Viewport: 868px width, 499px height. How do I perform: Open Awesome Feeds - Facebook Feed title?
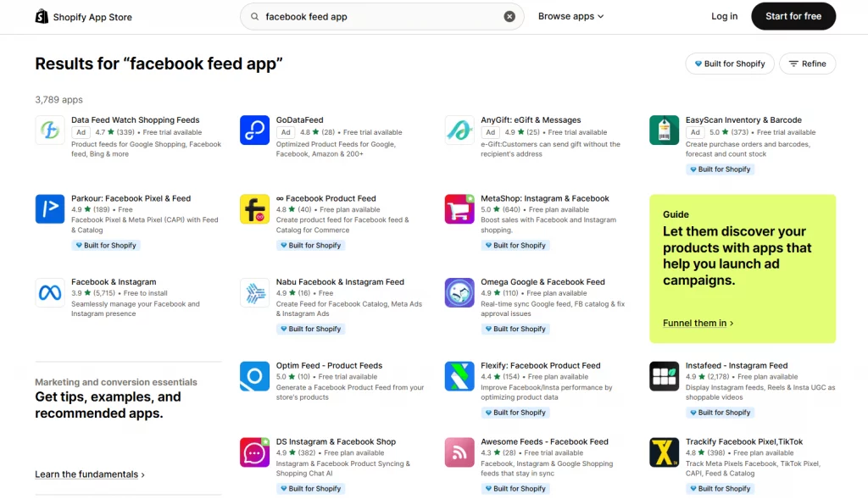[x=544, y=442]
